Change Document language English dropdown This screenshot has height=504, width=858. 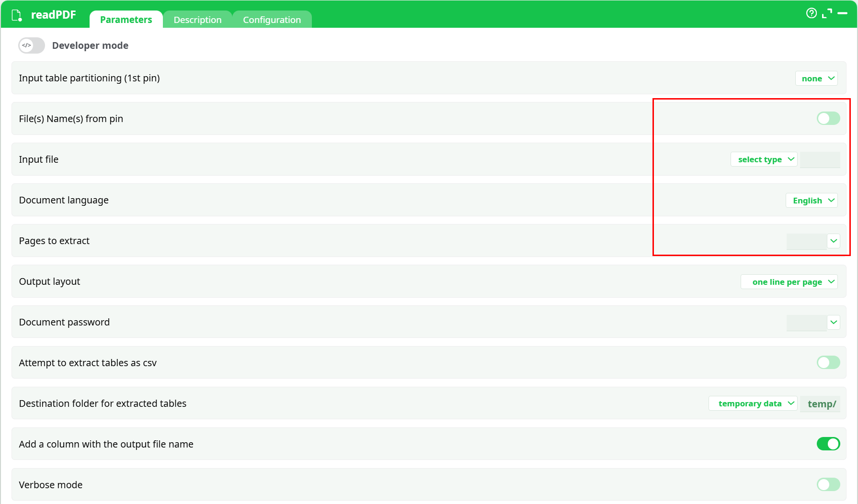812,201
